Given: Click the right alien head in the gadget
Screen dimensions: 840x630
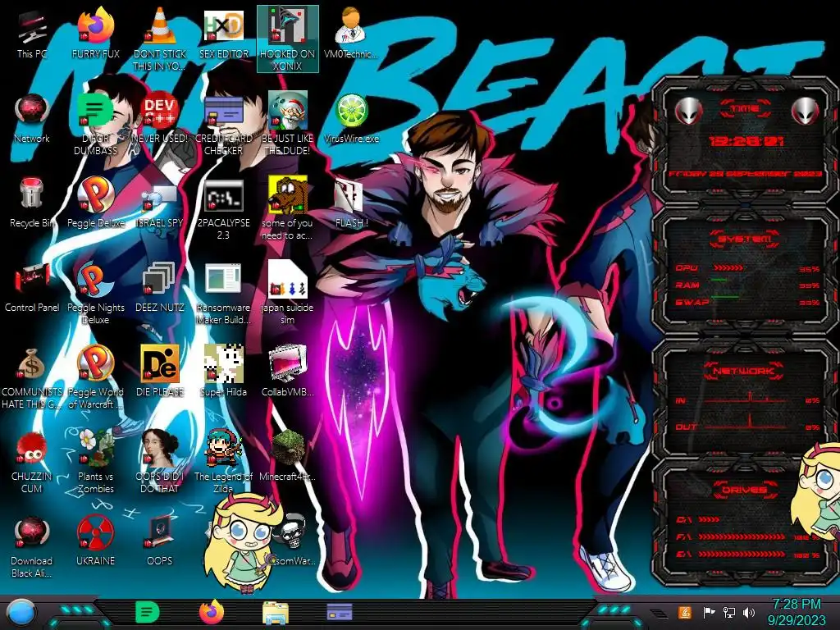Looking at the screenshot, I should coord(806,111).
